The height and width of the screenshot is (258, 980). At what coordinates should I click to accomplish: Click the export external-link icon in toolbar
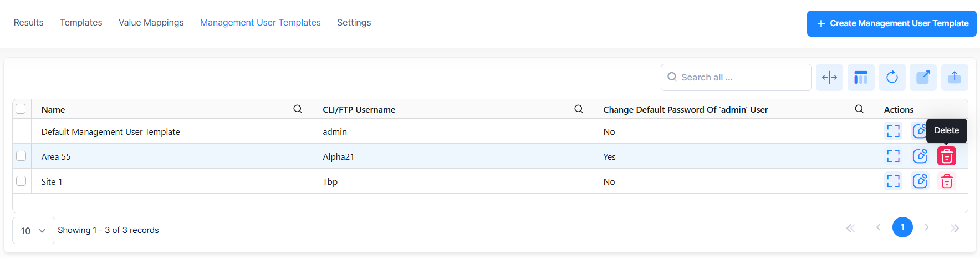(x=923, y=78)
